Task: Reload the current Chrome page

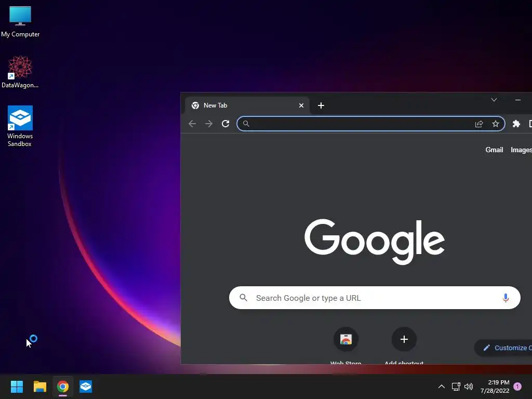Action: tap(225, 124)
